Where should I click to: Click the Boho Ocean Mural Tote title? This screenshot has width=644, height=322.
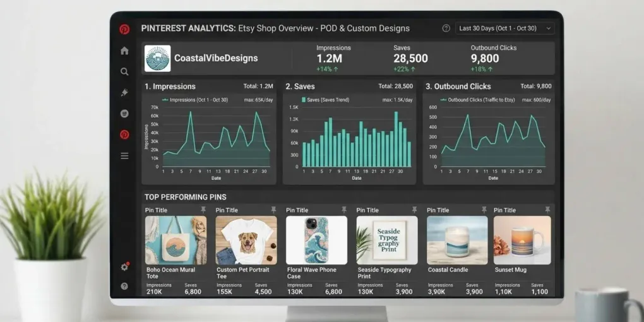[171, 273]
